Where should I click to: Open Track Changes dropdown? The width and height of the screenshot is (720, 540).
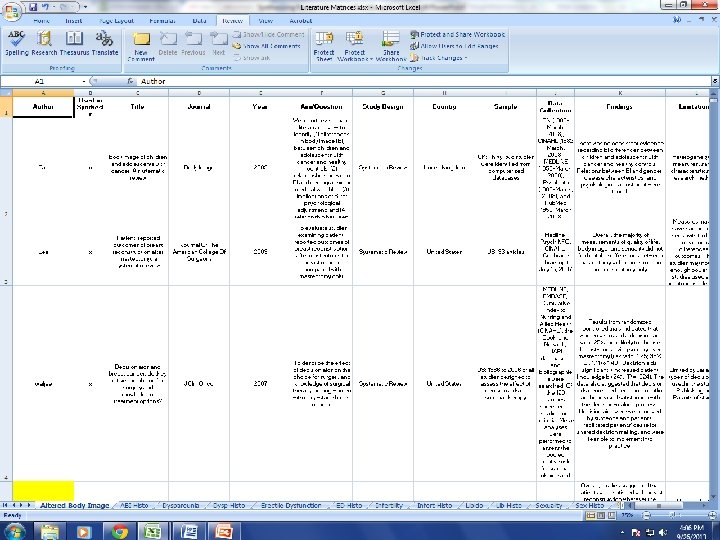click(439, 58)
